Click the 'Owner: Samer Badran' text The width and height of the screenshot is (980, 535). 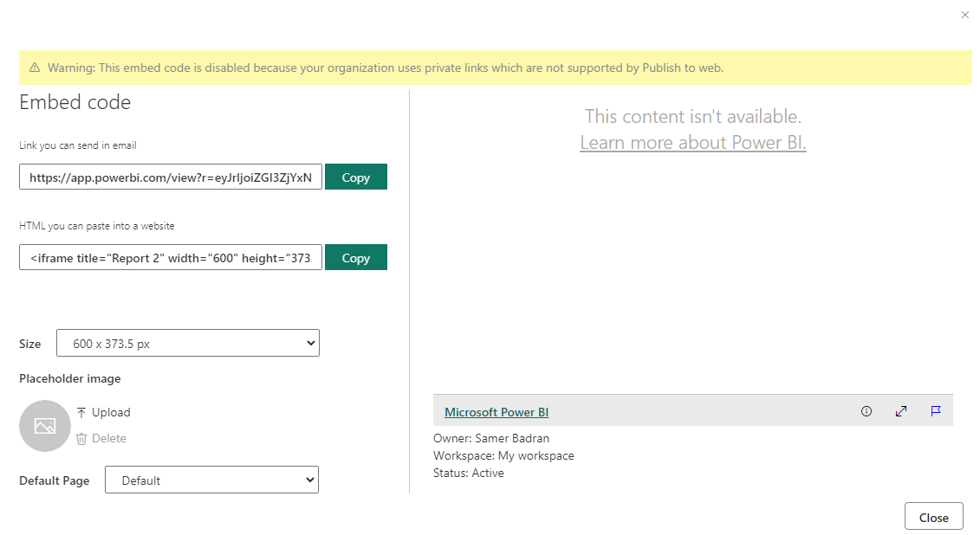click(491, 438)
